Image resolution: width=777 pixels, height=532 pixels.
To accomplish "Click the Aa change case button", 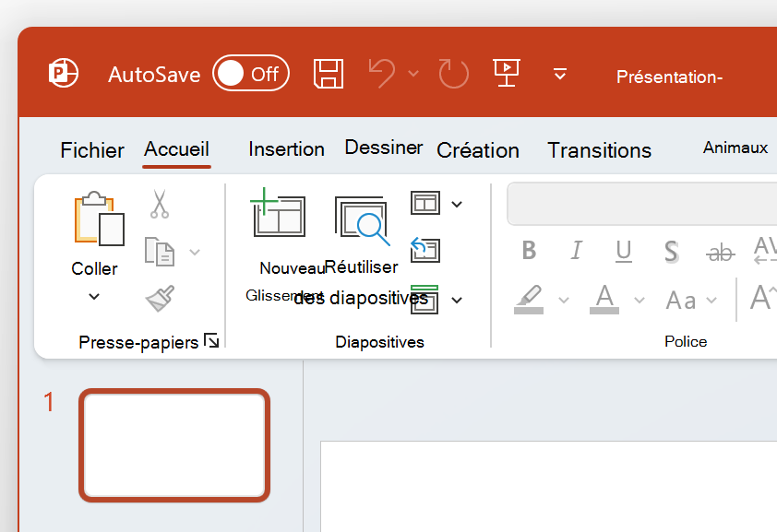I will pos(681,301).
